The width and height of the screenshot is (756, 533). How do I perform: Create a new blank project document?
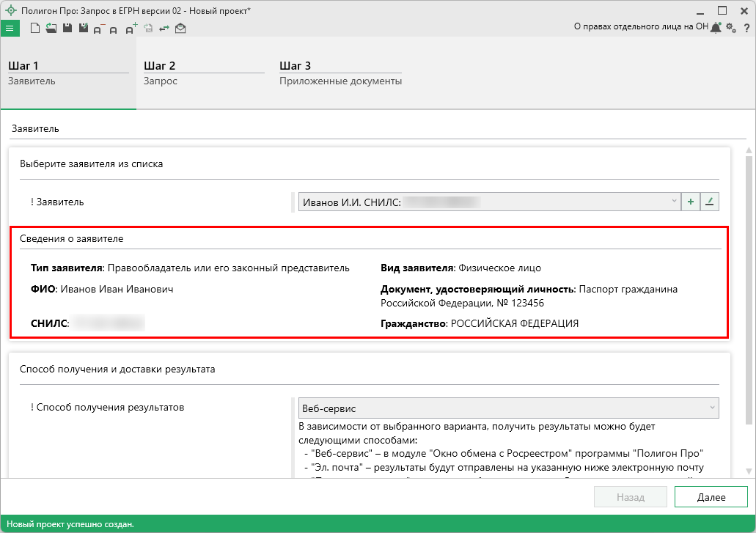coord(34,29)
